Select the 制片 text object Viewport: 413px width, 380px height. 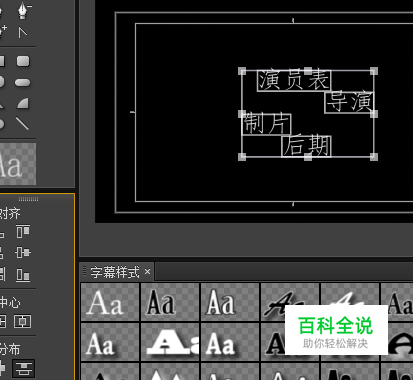(x=267, y=124)
